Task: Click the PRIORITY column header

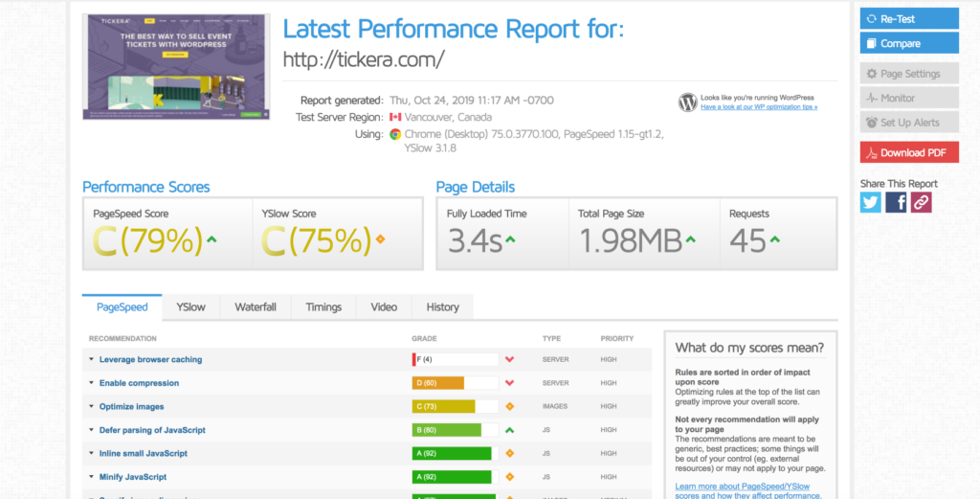Action: click(617, 338)
